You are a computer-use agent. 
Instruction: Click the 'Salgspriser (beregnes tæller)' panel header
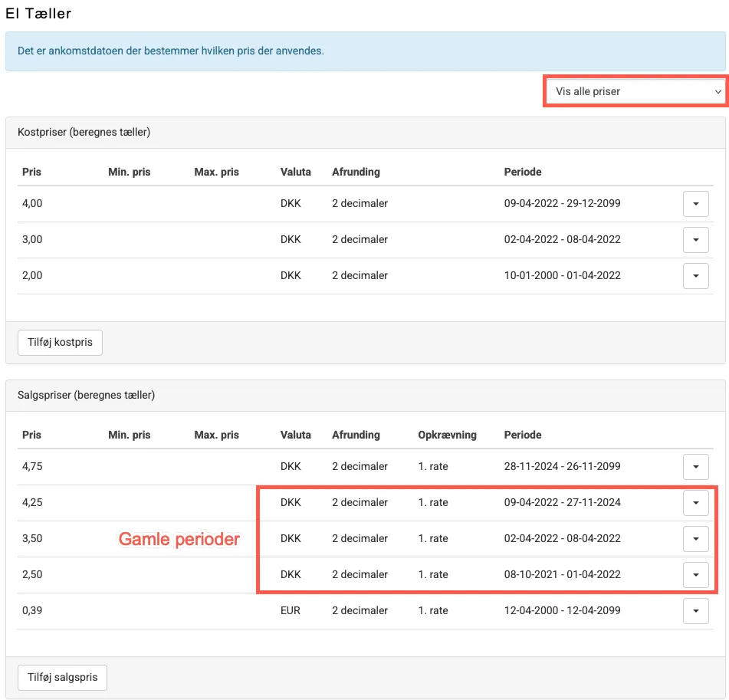(87, 396)
